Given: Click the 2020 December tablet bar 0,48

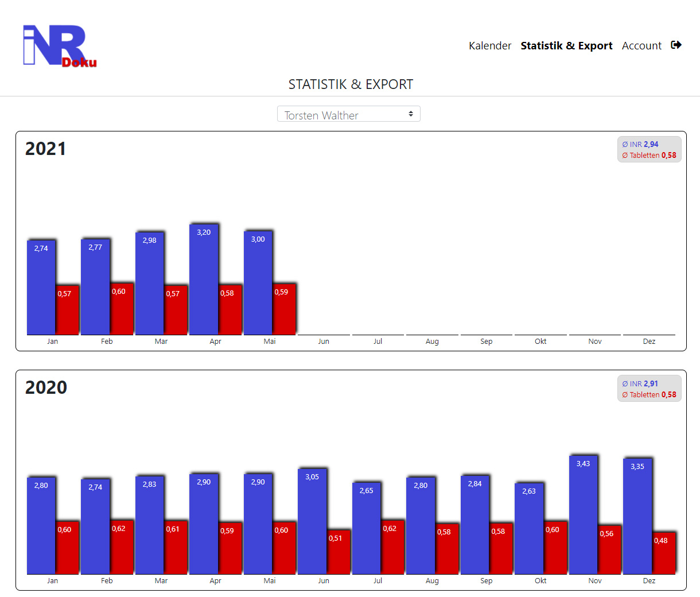Looking at the screenshot, I should [664, 553].
